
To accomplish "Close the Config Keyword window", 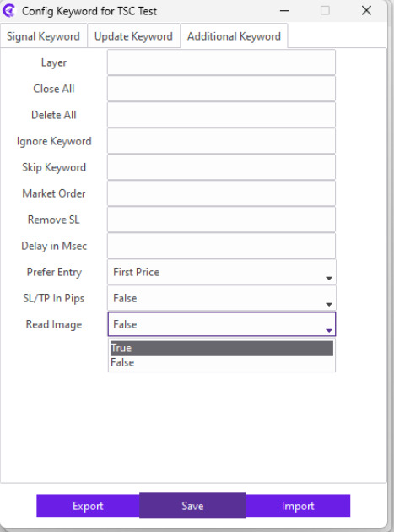I will pyautogui.click(x=366, y=11).
